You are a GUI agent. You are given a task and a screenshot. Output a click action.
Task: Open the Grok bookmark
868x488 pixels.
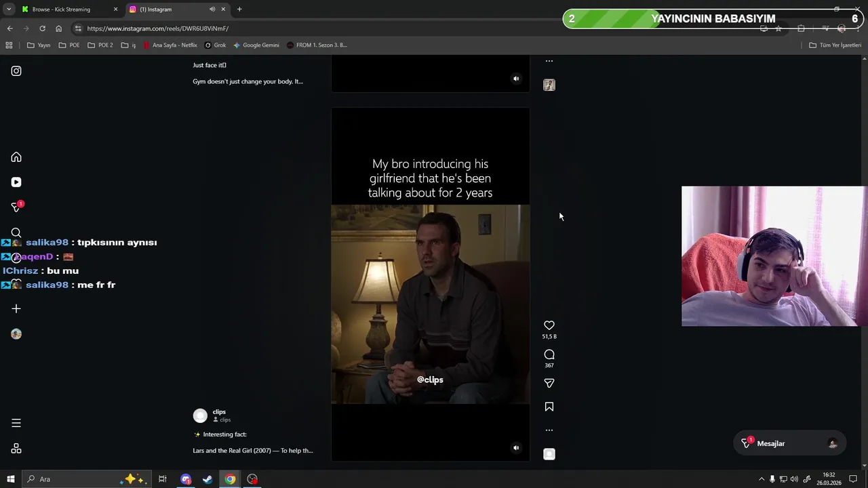216,45
